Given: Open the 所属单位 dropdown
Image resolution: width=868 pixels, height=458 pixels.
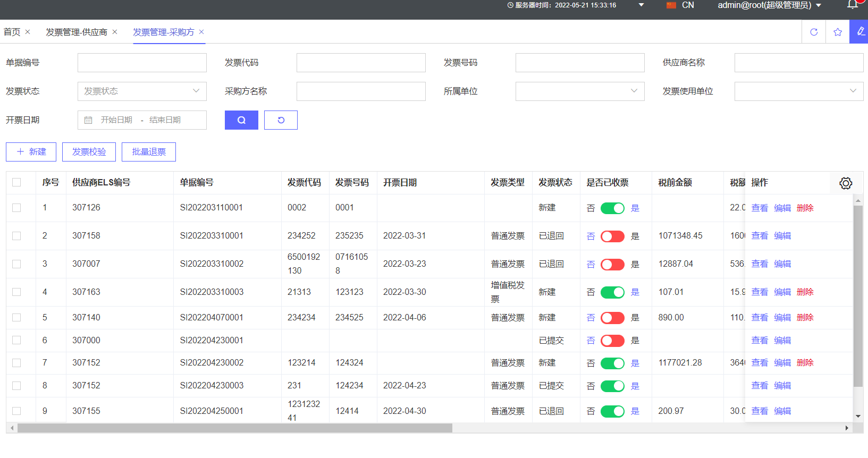Looking at the screenshot, I should coord(580,91).
